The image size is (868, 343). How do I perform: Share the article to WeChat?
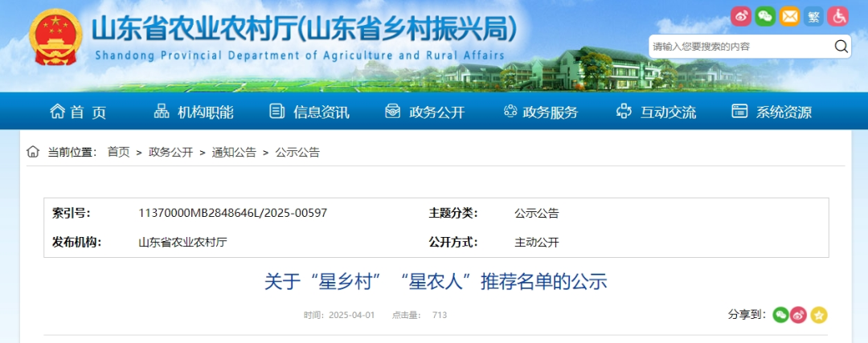tap(780, 315)
